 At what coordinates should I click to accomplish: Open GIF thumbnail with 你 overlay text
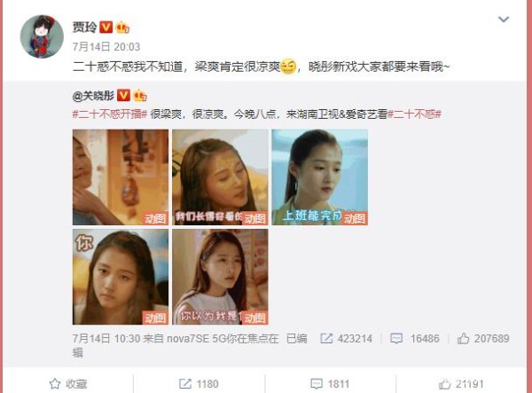[x=121, y=277]
